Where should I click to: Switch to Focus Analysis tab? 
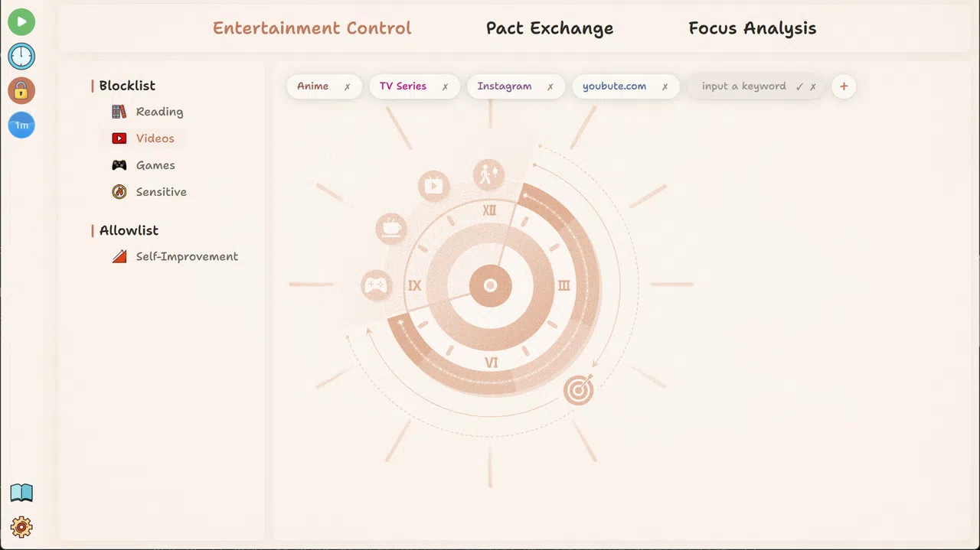click(x=752, y=28)
